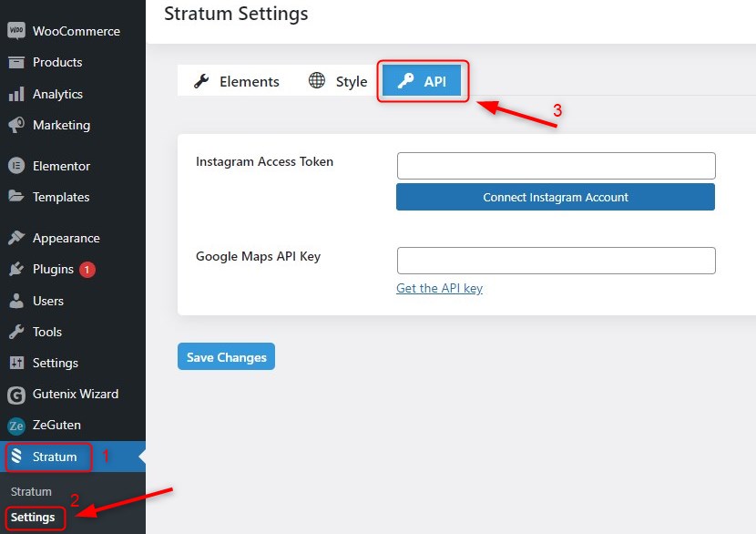
Task: Click the Gutenix Wizard G icon
Action: click(15, 395)
